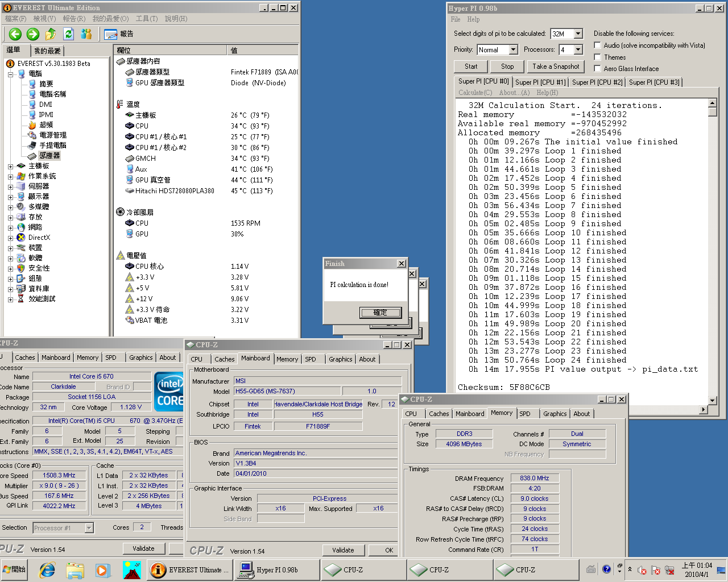The width and height of the screenshot is (728, 582).
Task: Click the Up arrow icon in EVEREST toolbar
Action: [51, 34]
